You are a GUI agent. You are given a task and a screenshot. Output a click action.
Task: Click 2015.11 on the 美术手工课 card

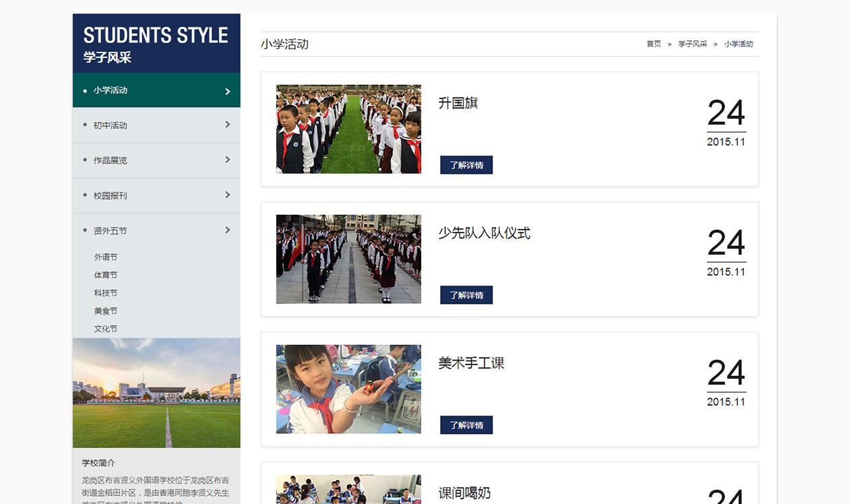(726, 402)
